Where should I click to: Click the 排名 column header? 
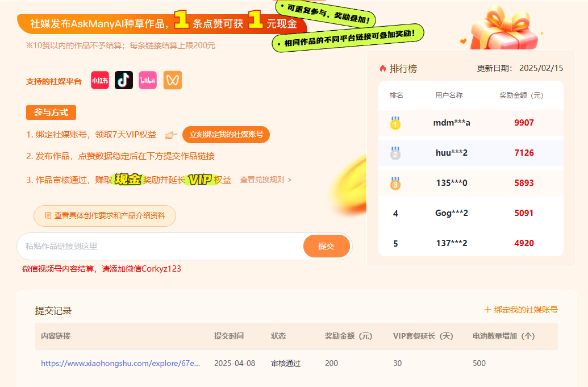click(x=396, y=95)
